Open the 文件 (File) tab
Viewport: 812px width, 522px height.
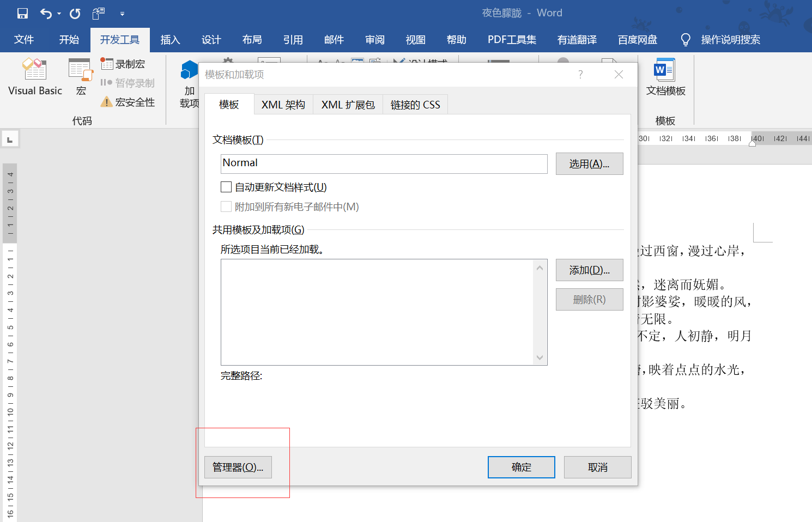24,40
